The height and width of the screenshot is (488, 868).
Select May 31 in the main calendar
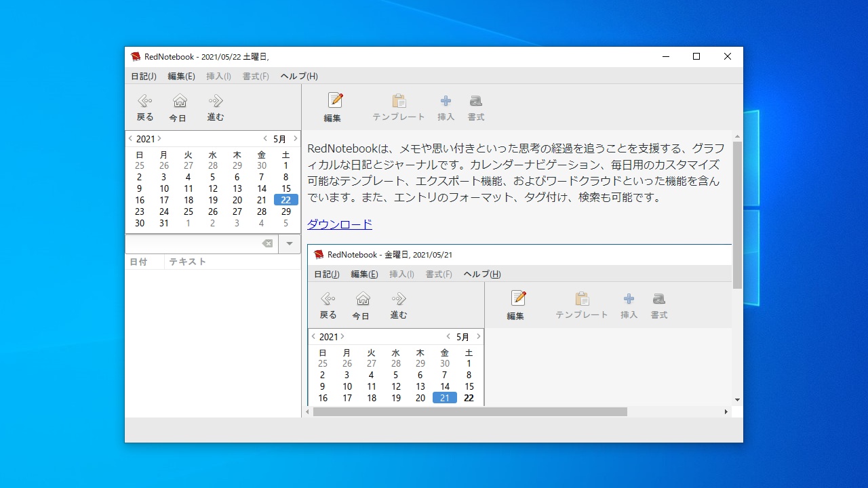pos(164,223)
